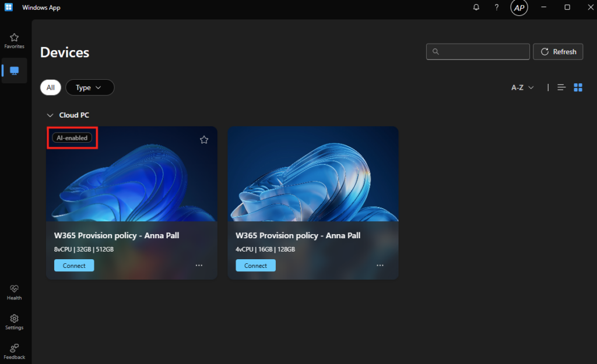Screen dimensions: 597x364
Task: Favorite the AI-enabled Cloud PC with star
Action: point(204,140)
